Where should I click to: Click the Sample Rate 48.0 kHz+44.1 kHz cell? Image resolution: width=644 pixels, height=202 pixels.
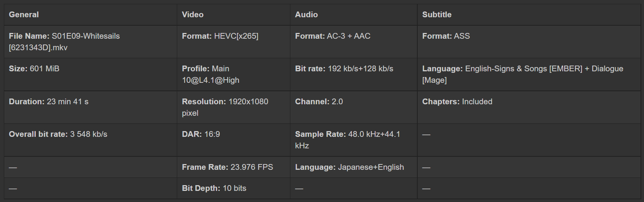(347, 140)
